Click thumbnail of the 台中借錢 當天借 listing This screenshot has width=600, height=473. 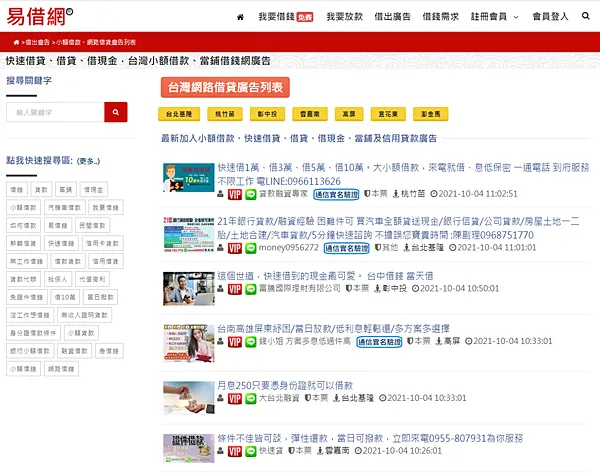[x=189, y=289]
